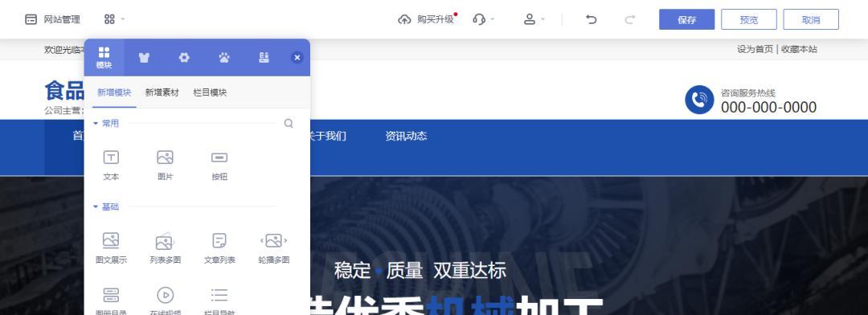Screen dimensions: 868x315
Task: Click the search magnifier icon in the module panel
Action: tap(289, 124)
